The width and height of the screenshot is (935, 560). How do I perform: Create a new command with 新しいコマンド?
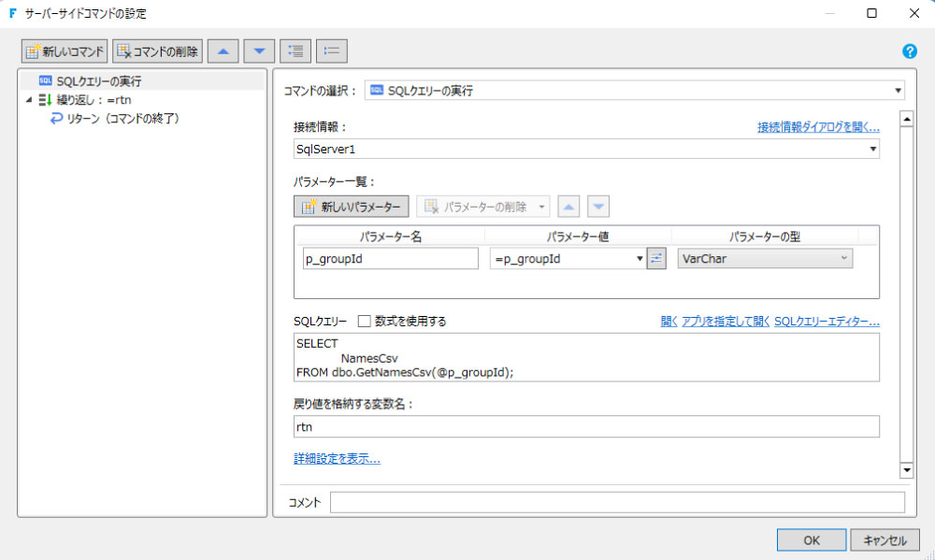[x=63, y=50]
